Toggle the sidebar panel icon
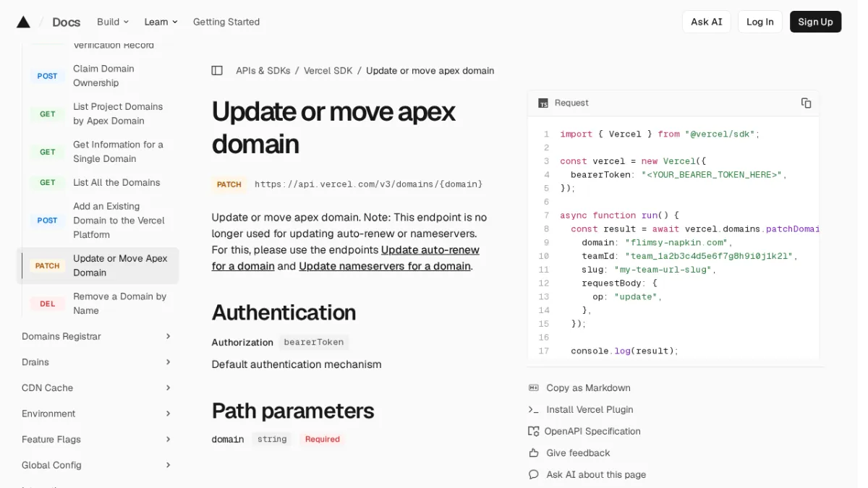The width and height of the screenshot is (868, 488). click(x=217, y=70)
